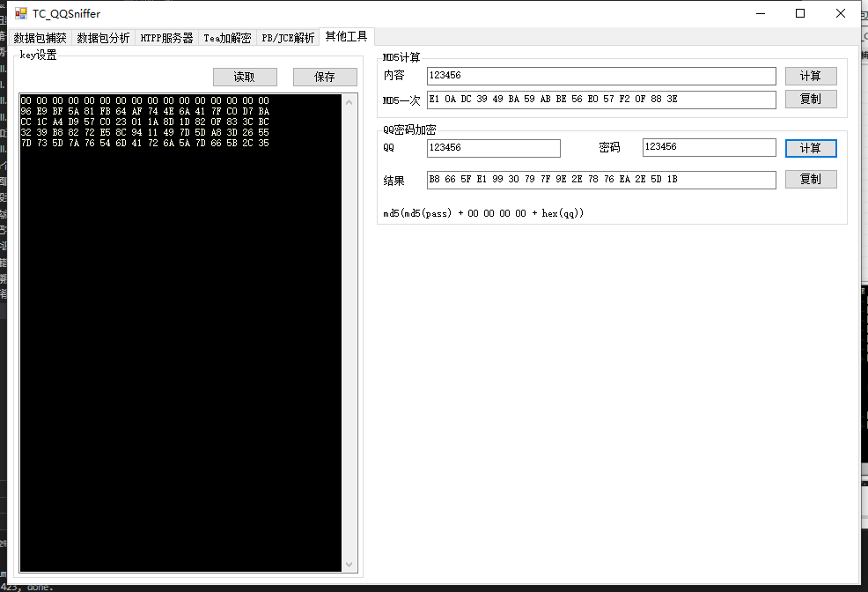Click the MD5一次 result field
This screenshot has width=868, height=592.
click(x=602, y=100)
